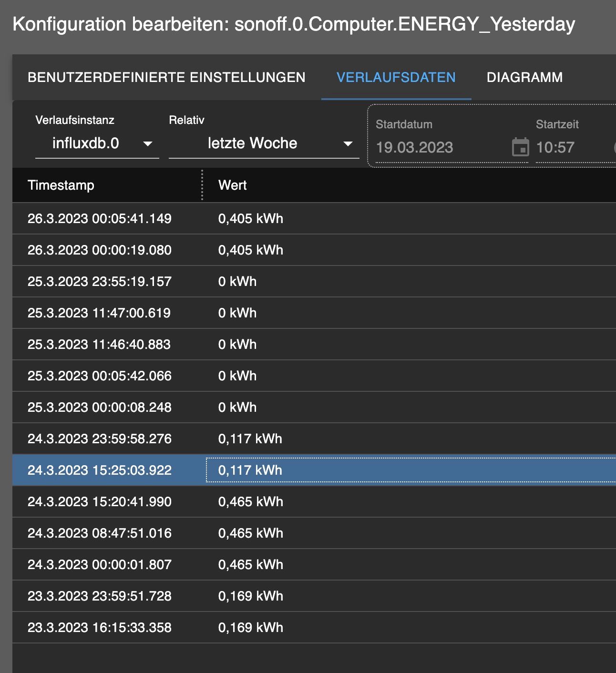Click 0 kWh value at 25.3.2023 11:46:40
This screenshot has height=673, width=616.
[x=237, y=344]
